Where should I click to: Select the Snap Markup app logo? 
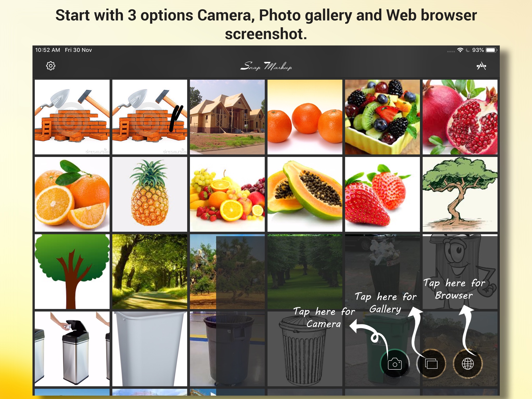pyautogui.click(x=265, y=65)
